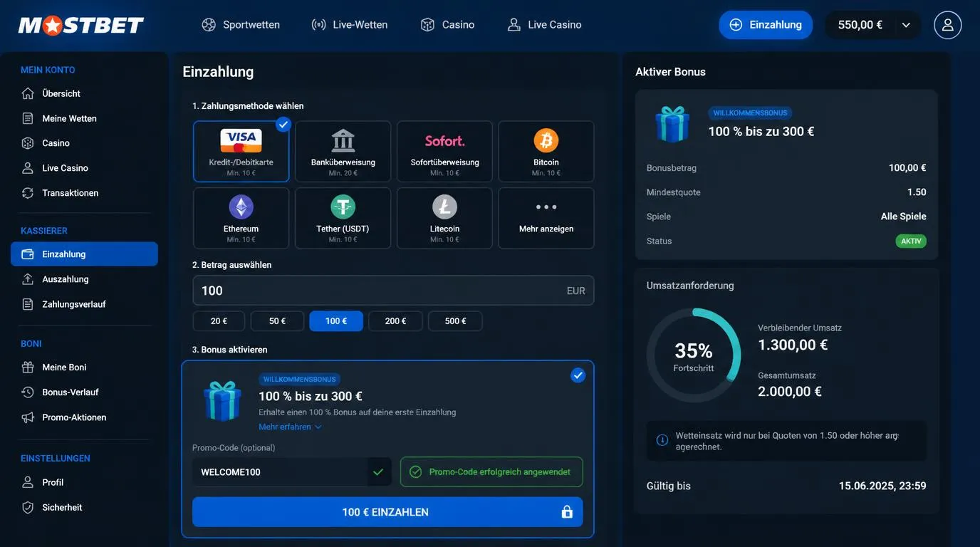
Task: Choose Tether (USDT) payment method
Action: (343, 218)
